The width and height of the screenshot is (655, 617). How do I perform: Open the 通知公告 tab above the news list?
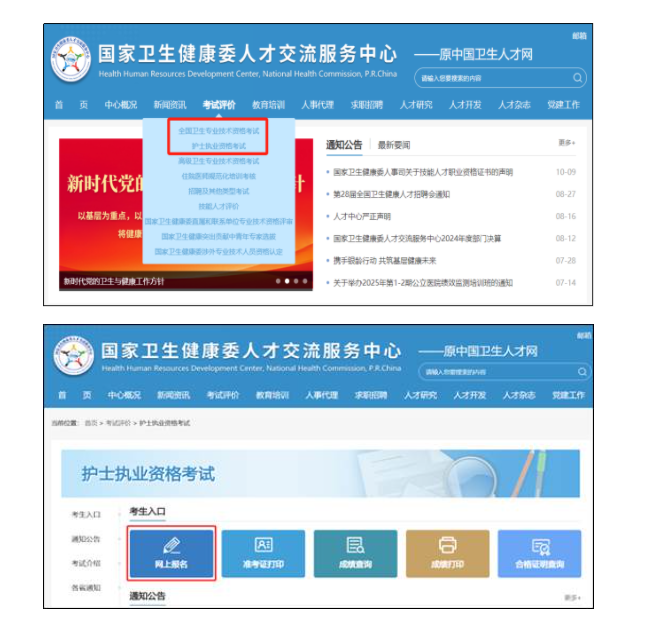pos(344,146)
